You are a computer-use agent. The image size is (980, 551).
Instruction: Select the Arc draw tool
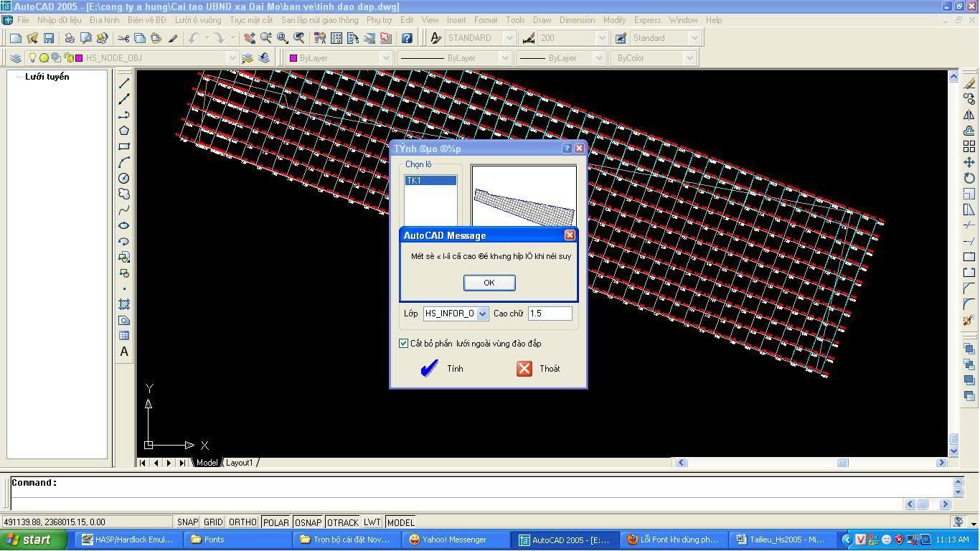[x=124, y=162]
